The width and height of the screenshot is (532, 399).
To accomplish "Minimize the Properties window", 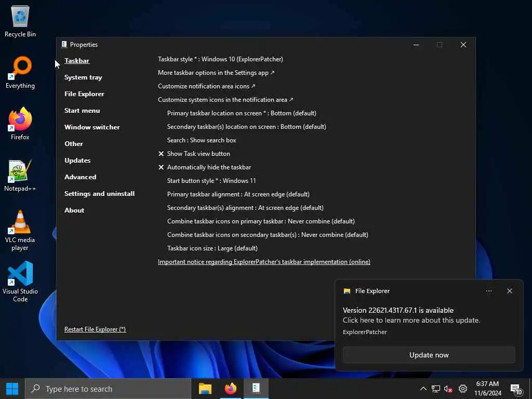I will pos(416,45).
